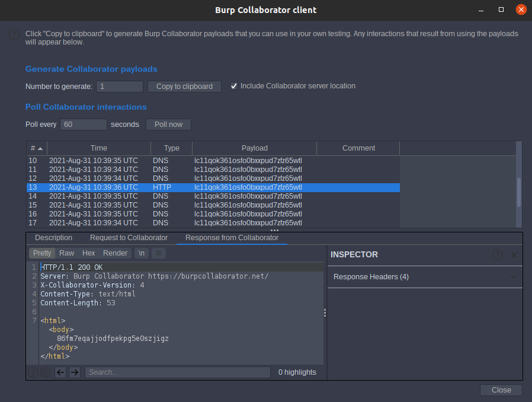This screenshot has width=532, height=402.
Task: Click the Copy to clipboard button
Action: point(185,87)
